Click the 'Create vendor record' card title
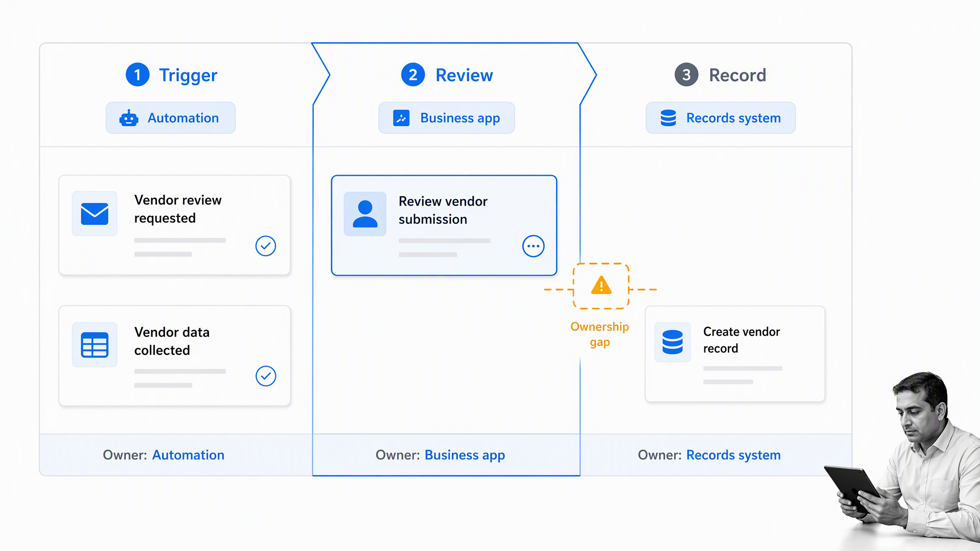The image size is (980, 551). click(x=742, y=340)
